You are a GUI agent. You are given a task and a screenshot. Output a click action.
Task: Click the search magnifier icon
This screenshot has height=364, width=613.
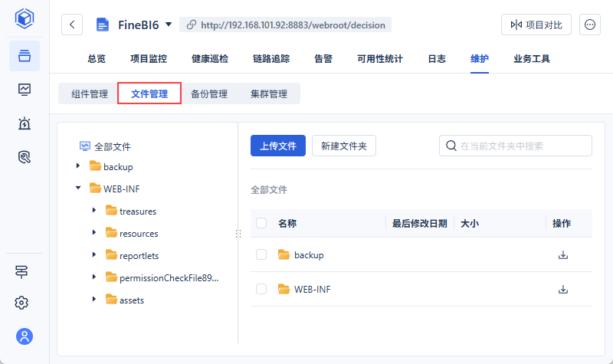(x=451, y=146)
